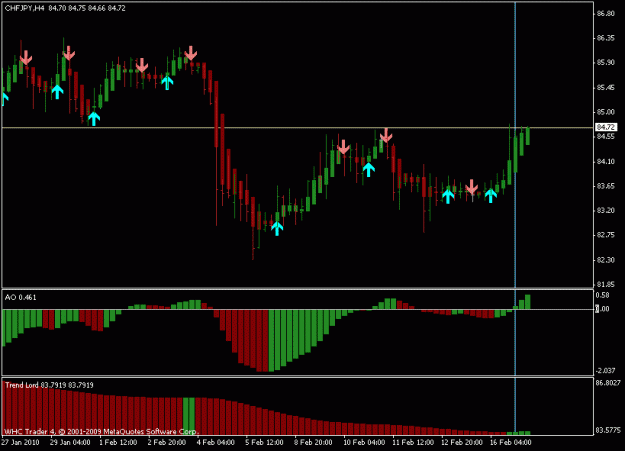
Task: Select the 86.8027 Trend Lord scale value
Action: [608, 383]
